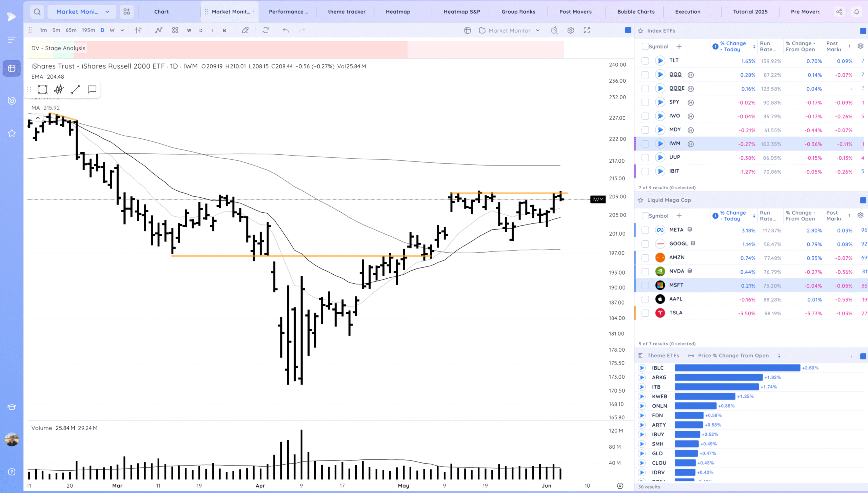
Task: Toggle fullscreen chart mode icon
Action: click(587, 31)
